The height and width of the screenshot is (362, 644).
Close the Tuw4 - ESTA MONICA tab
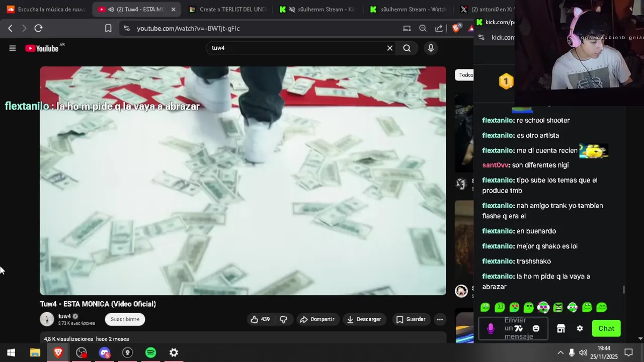173,9
